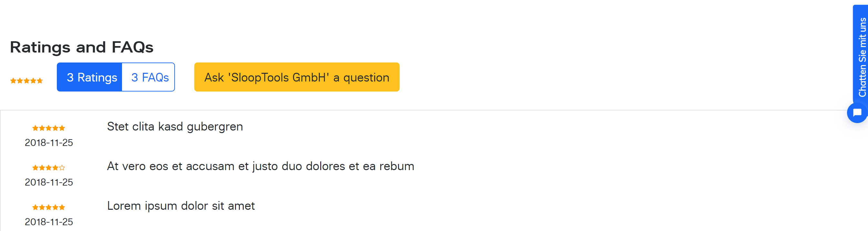This screenshot has height=231, width=868.
Task: Click the star rating of Lorem ipsum review
Action: coord(48,207)
